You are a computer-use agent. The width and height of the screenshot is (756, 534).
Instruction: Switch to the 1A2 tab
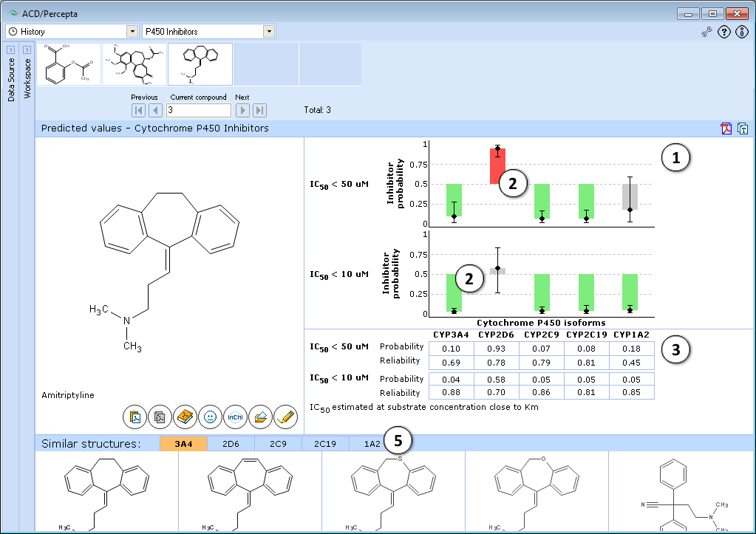click(372, 444)
